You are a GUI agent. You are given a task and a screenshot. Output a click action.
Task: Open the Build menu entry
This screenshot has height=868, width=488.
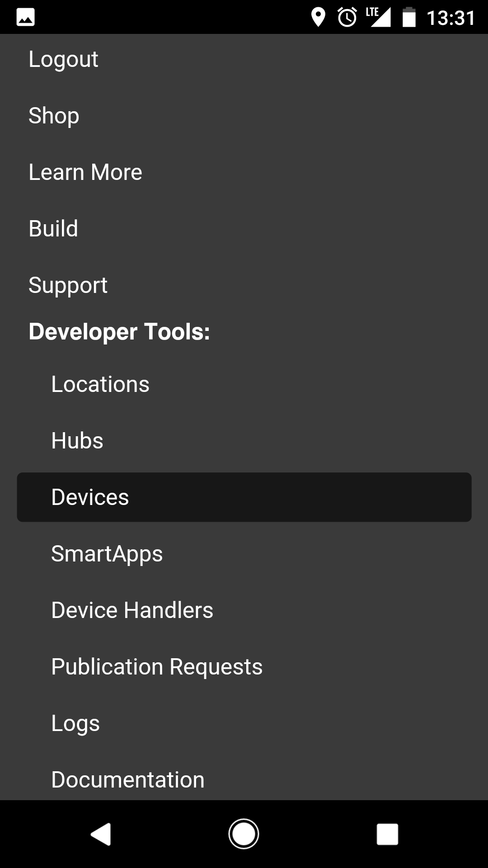(x=53, y=229)
